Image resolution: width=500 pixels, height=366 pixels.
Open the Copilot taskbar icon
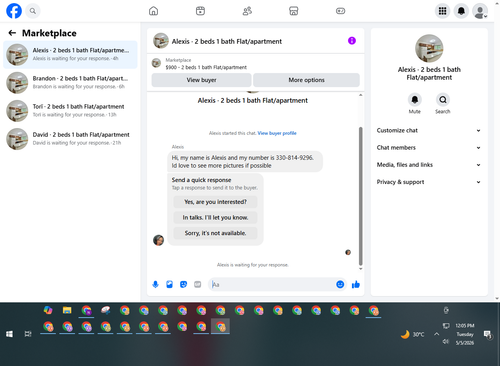(48, 310)
